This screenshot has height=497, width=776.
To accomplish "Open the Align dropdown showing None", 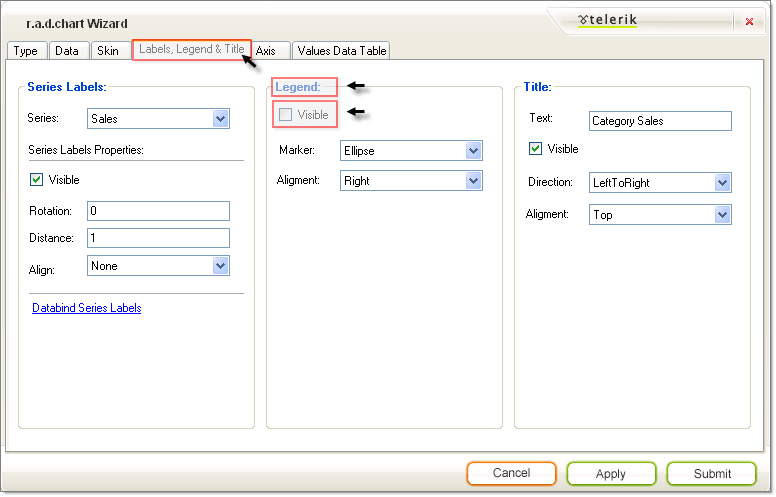I will tap(158, 266).
